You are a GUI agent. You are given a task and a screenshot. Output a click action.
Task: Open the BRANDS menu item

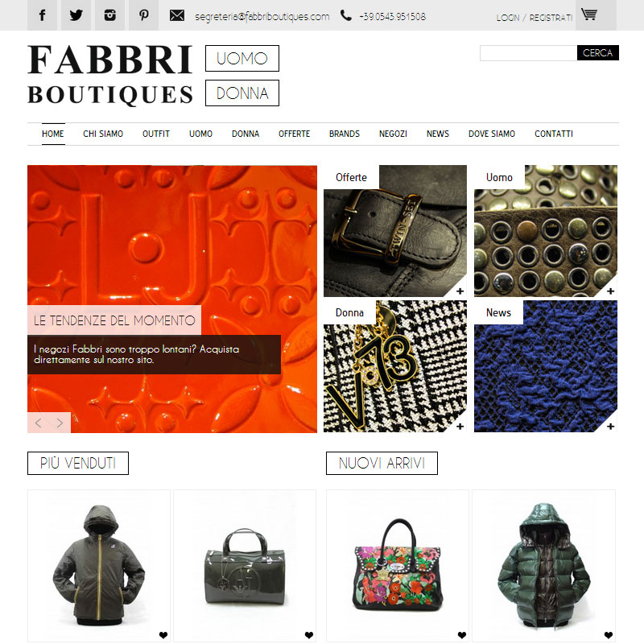click(x=345, y=134)
